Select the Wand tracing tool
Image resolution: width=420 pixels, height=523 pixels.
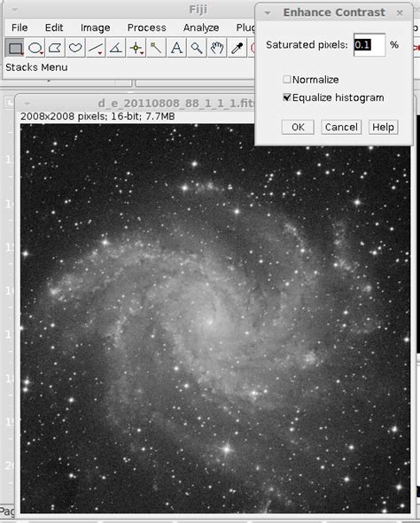click(x=156, y=48)
